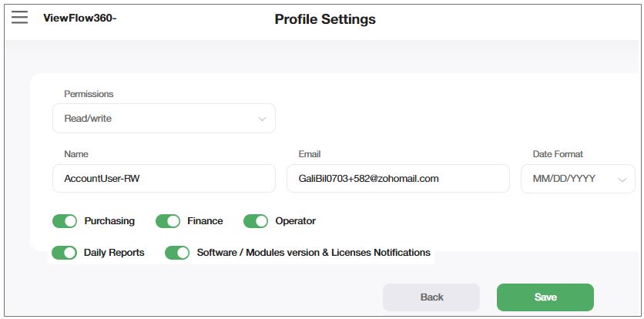The image size is (644, 319).
Task: Disable the Purchasing toggle
Action: [65, 221]
